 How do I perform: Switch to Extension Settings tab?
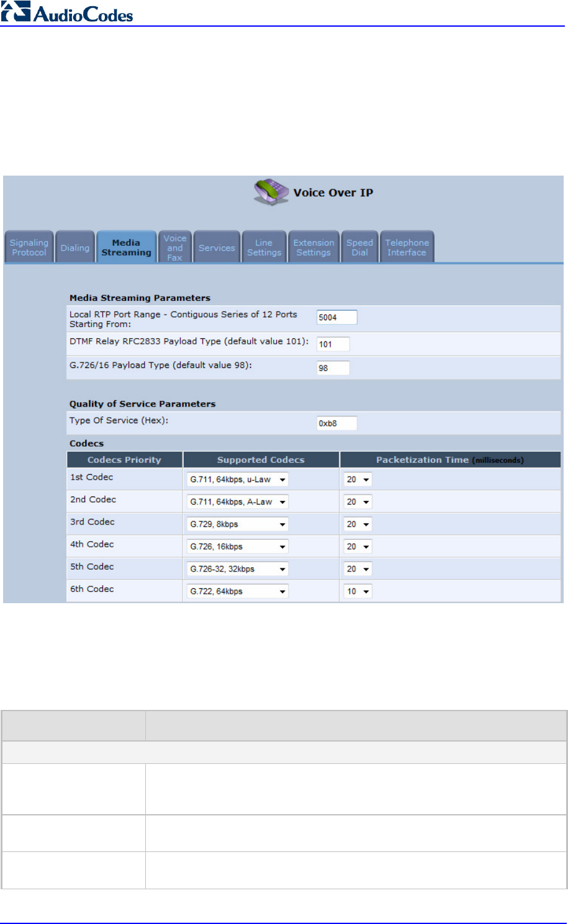(313, 248)
